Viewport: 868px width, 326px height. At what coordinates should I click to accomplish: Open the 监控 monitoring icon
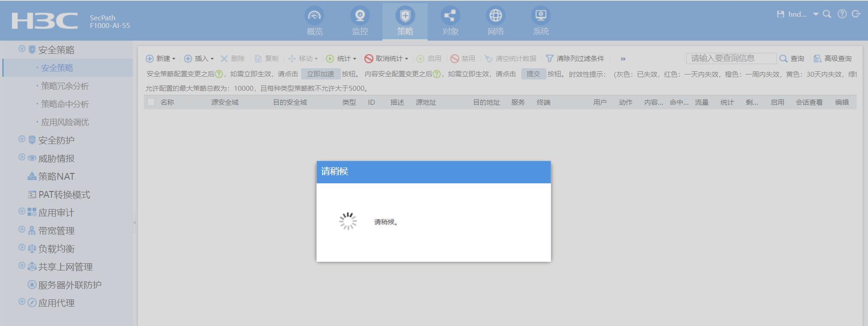(360, 16)
